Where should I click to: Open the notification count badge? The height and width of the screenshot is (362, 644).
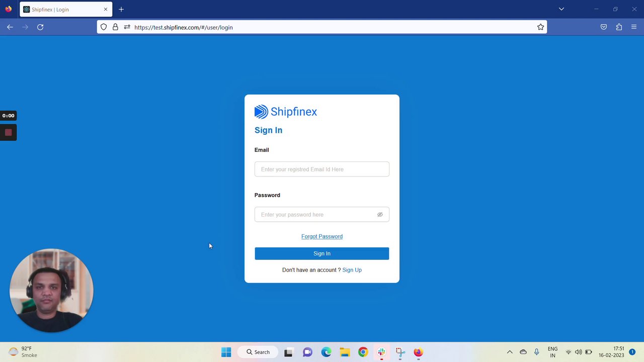pos(632,352)
